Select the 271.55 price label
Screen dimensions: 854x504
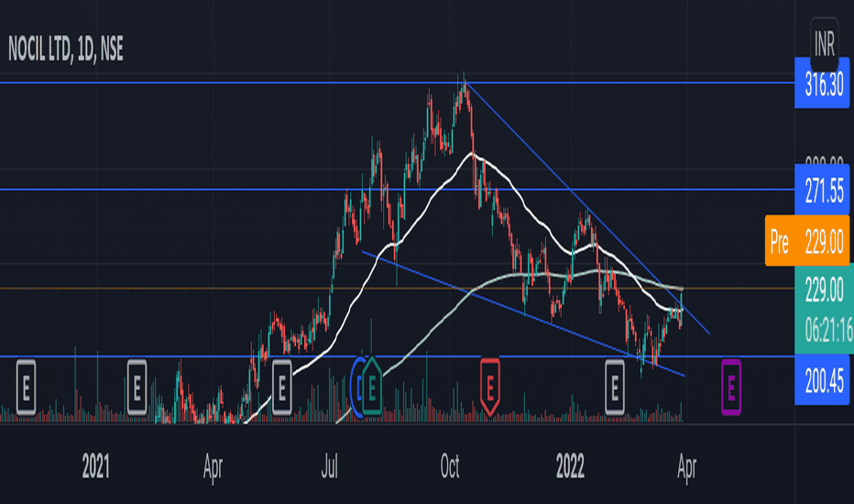click(x=822, y=189)
